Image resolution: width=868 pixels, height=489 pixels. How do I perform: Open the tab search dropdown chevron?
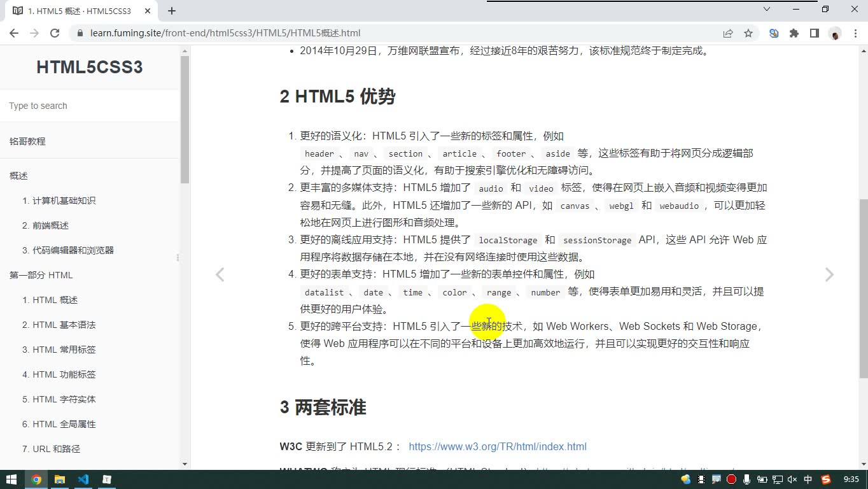pos(767,9)
